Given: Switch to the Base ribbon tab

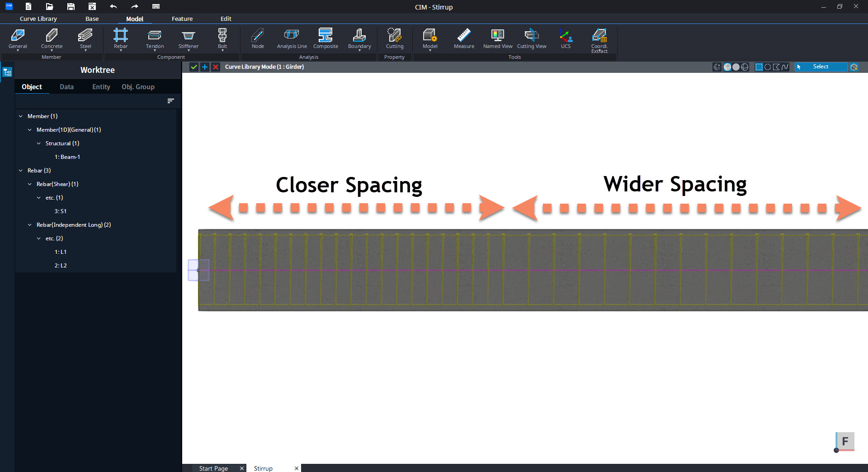Looking at the screenshot, I should (x=92, y=19).
